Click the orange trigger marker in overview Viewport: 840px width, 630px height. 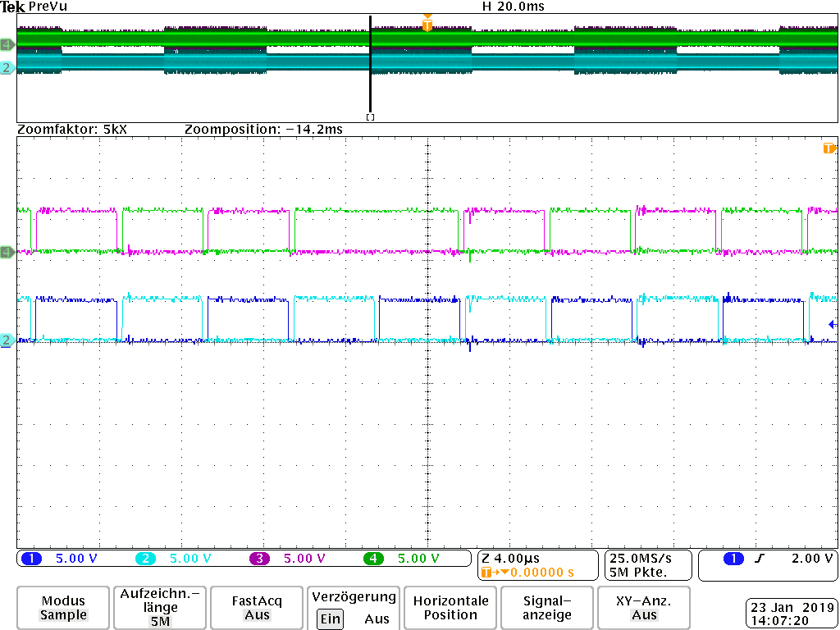427,24
